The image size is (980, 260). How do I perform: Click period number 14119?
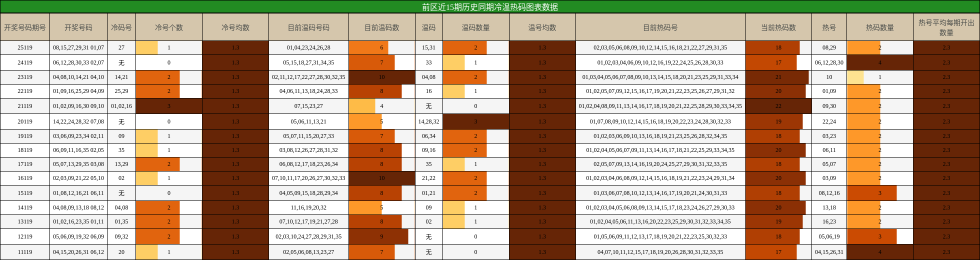(25, 207)
